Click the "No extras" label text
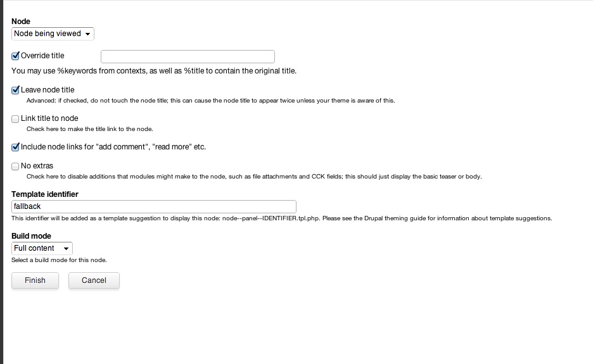 (x=37, y=166)
